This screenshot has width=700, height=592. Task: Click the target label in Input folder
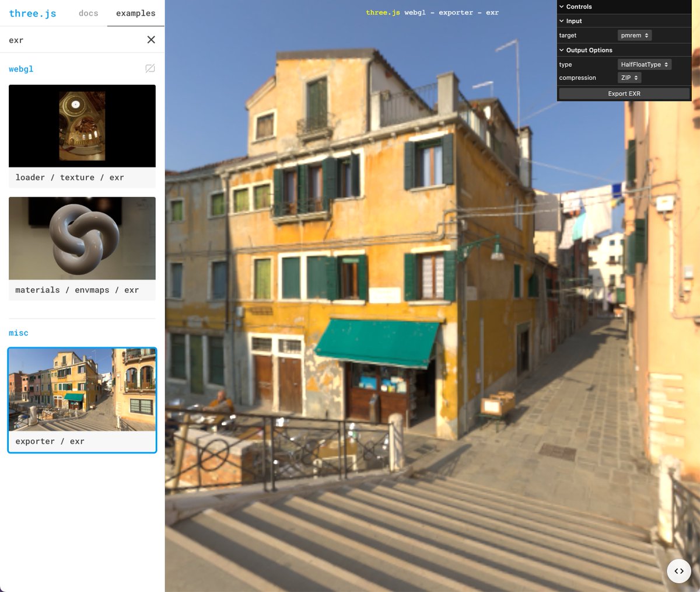click(568, 36)
